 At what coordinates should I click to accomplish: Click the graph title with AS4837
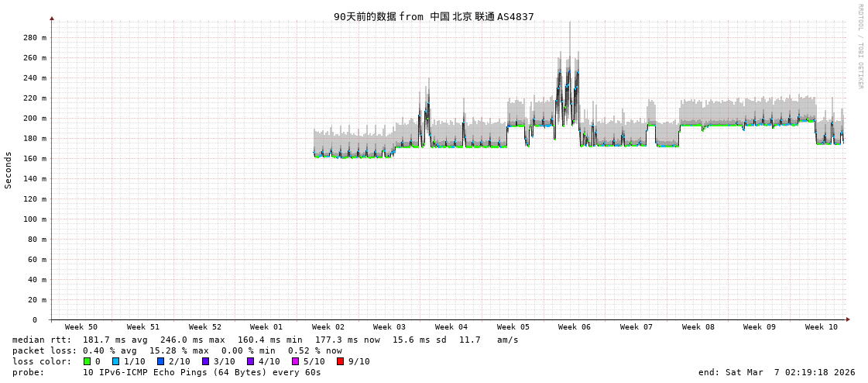click(x=434, y=16)
